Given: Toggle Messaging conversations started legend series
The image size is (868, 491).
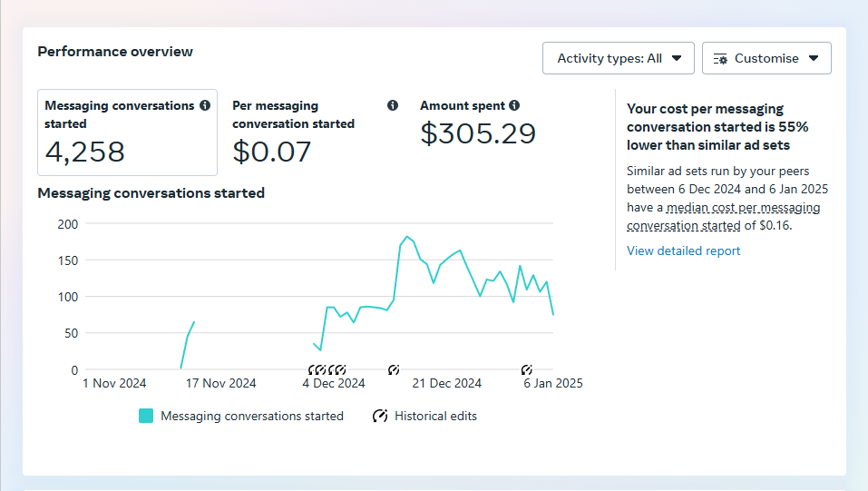Looking at the screenshot, I should [x=251, y=416].
